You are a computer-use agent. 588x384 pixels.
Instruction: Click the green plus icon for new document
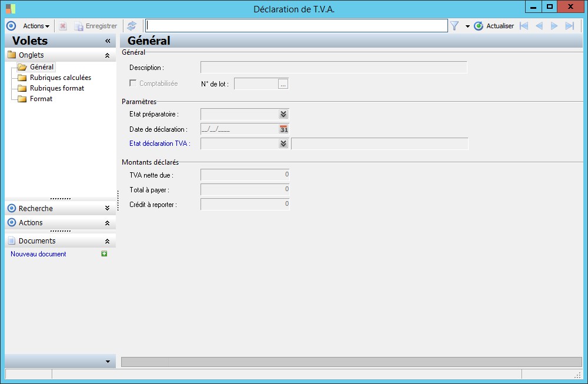point(104,254)
